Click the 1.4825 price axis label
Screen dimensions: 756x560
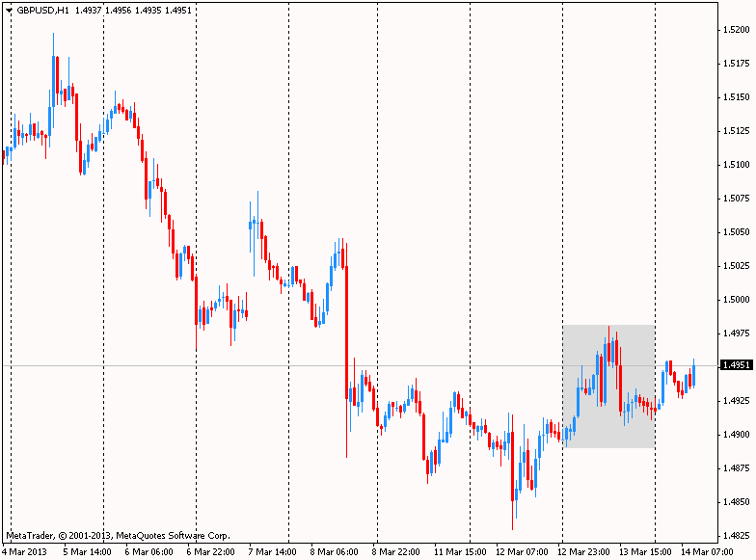[737, 536]
